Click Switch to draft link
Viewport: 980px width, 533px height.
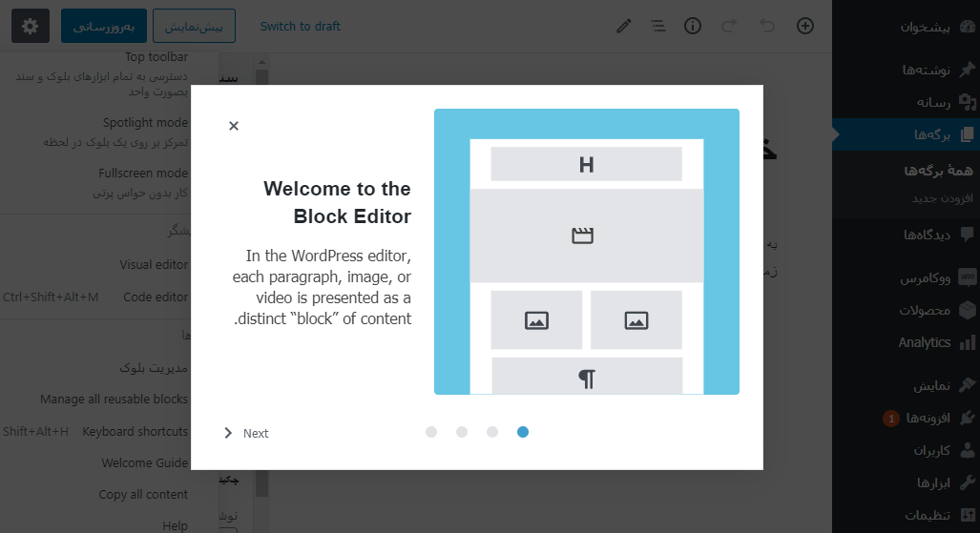[300, 27]
